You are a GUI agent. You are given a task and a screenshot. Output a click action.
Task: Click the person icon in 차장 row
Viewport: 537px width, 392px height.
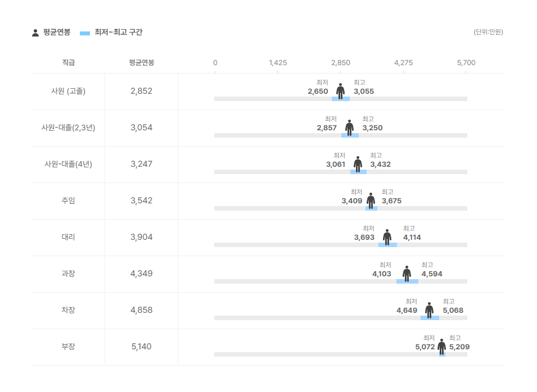(x=429, y=310)
